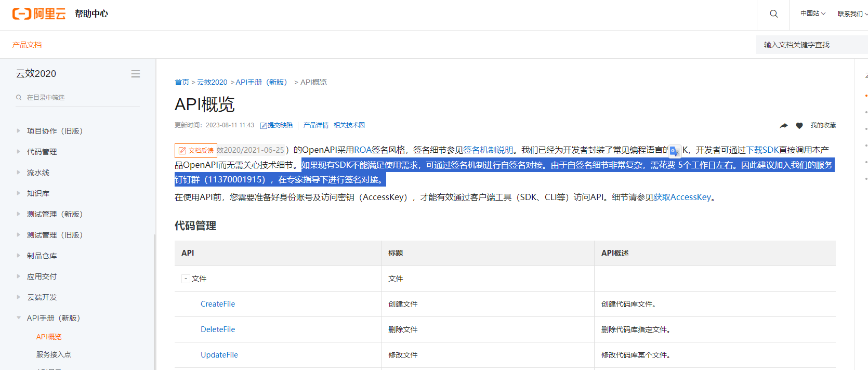The width and height of the screenshot is (868, 370).
Task: Open the UpdateFile API link
Action: pos(219,355)
